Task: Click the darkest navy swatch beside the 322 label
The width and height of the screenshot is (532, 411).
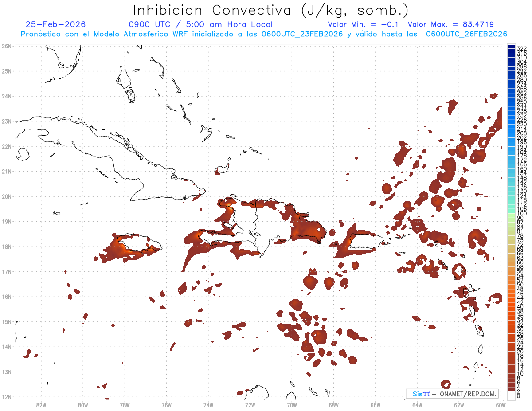Action: tap(511, 47)
